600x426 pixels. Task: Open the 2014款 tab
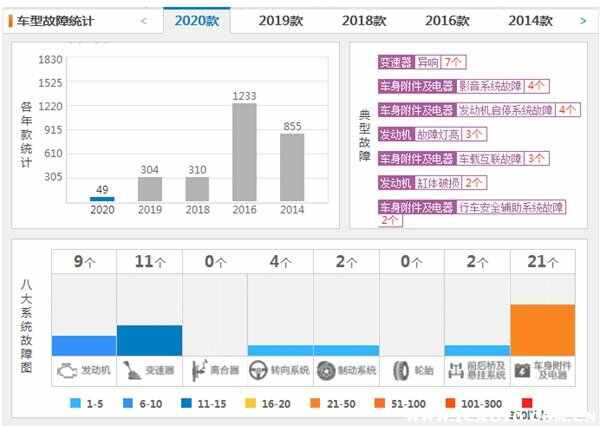pyautogui.click(x=530, y=21)
